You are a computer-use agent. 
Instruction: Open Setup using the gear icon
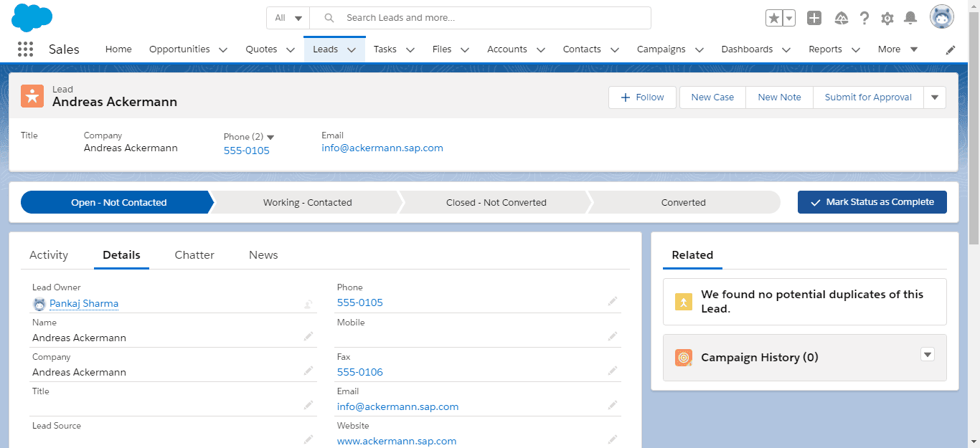click(x=887, y=19)
